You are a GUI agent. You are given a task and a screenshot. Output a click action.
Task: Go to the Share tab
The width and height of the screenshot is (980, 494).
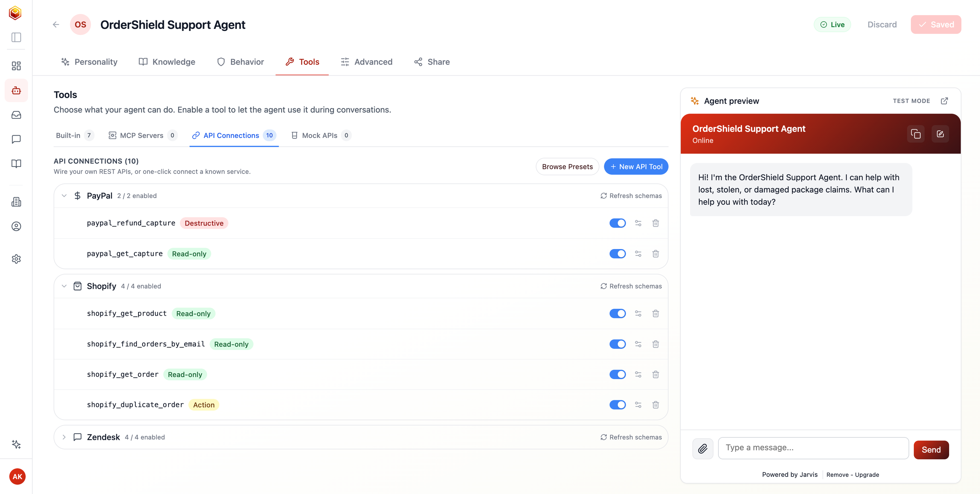click(432, 62)
